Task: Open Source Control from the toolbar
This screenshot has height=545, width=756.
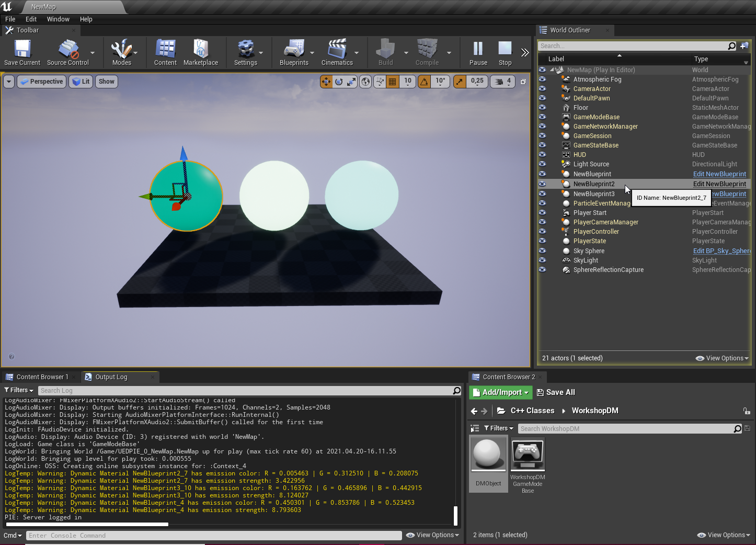Action: 68,53
